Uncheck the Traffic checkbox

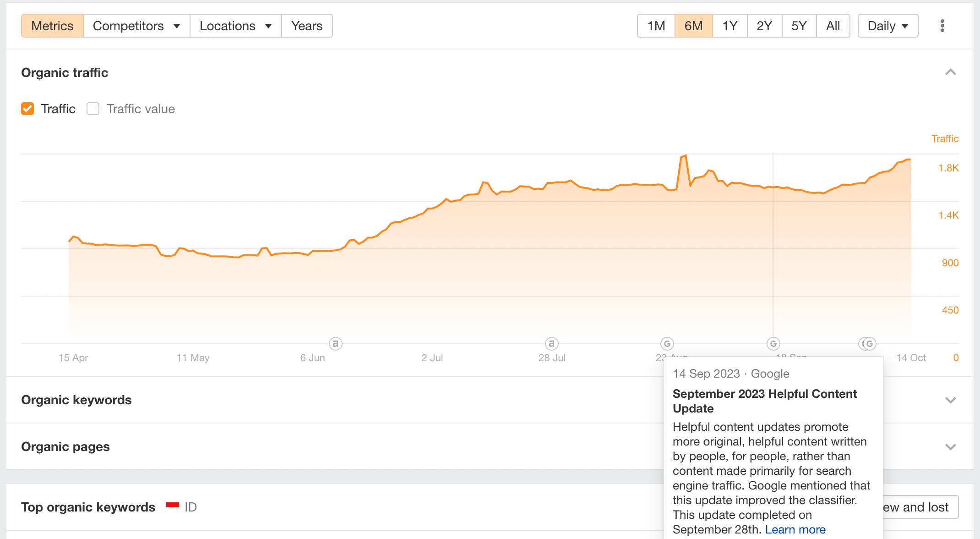[27, 109]
